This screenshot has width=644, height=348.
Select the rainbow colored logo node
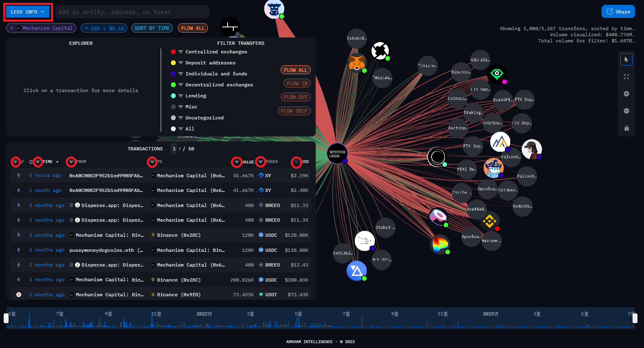tap(440, 244)
